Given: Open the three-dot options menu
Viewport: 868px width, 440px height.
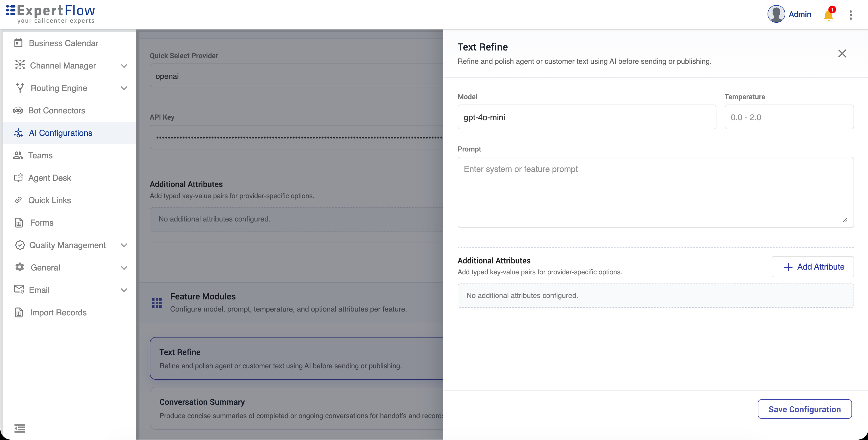Looking at the screenshot, I should tap(851, 15).
